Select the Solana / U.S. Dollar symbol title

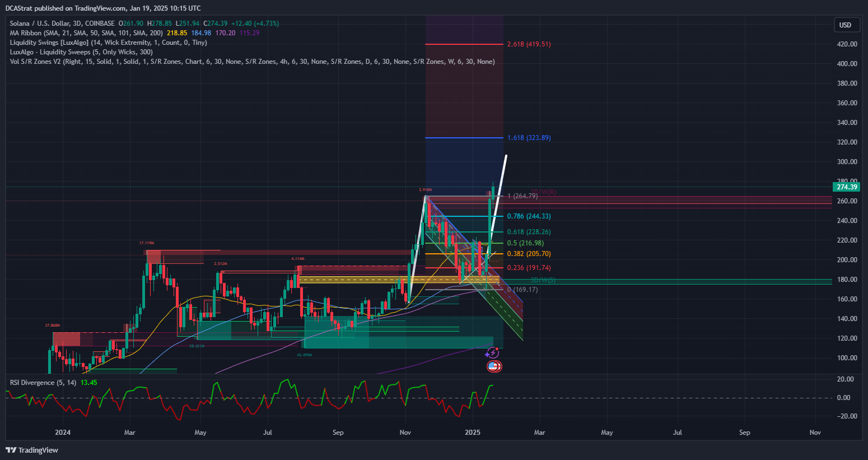click(x=62, y=24)
